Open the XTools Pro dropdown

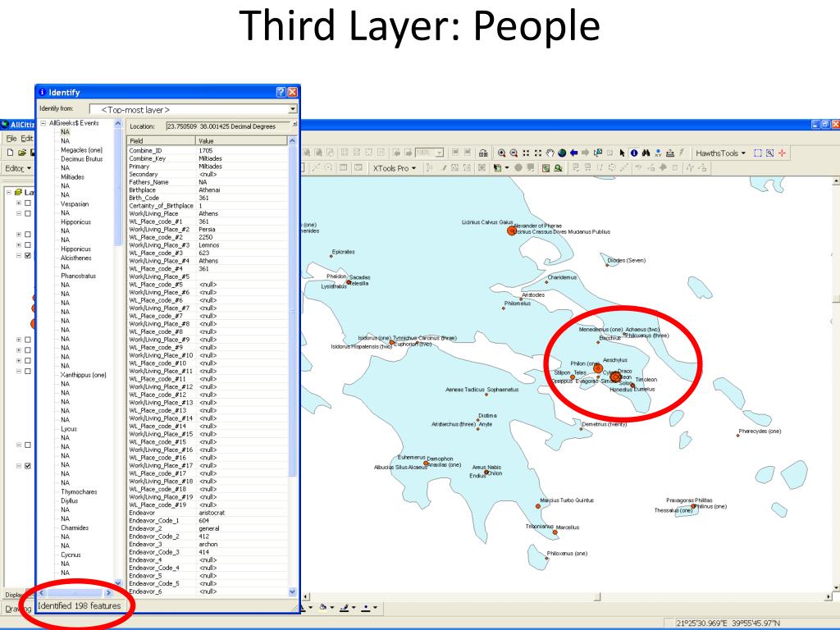click(x=395, y=168)
